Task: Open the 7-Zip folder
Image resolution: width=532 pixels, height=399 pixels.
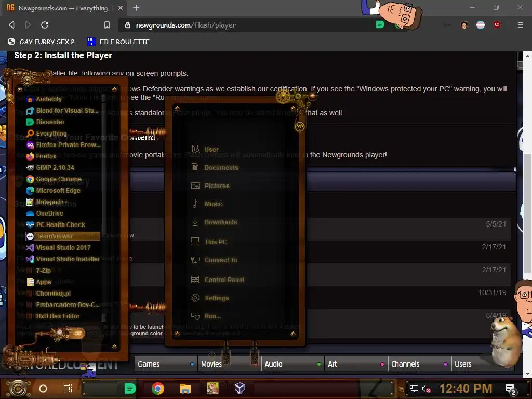Action: (38, 270)
